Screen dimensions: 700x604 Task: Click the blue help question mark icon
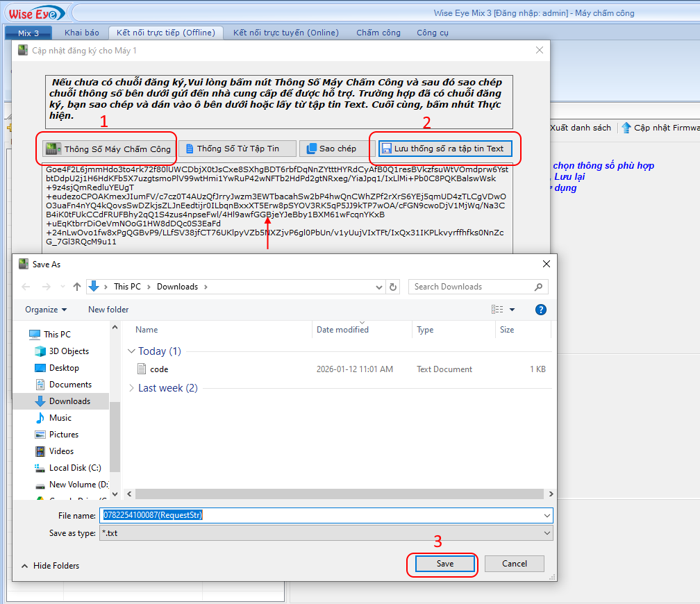click(541, 310)
